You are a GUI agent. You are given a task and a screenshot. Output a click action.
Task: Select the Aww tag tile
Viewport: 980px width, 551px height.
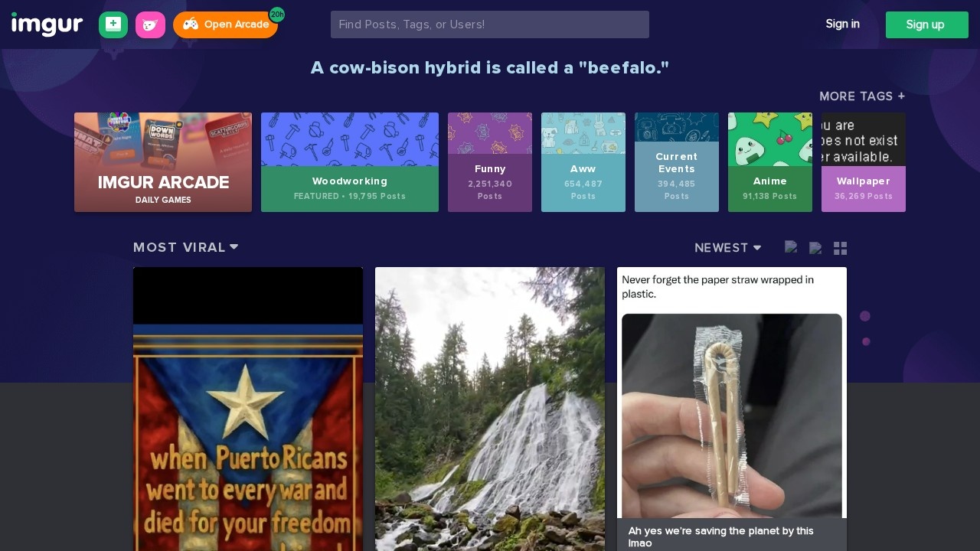[x=583, y=162]
